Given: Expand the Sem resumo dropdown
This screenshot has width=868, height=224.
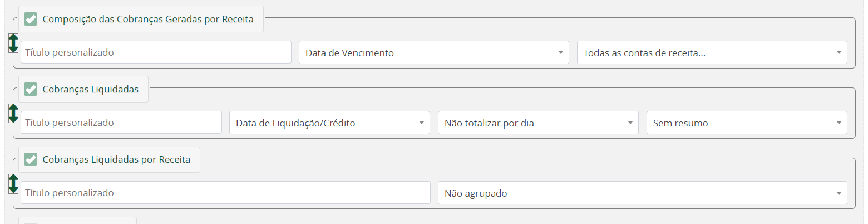Looking at the screenshot, I should point(747,123).
